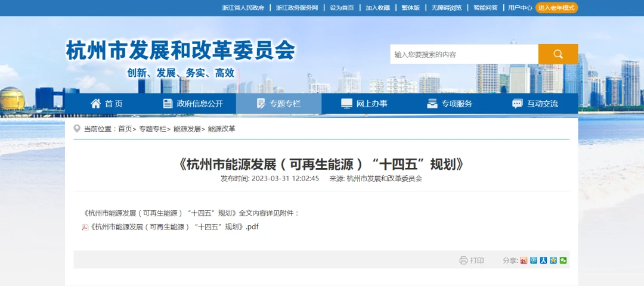This screenshot has height=286, width=644.
Task: Share to WeChat green icon
Action: click(x=563, y=260)
